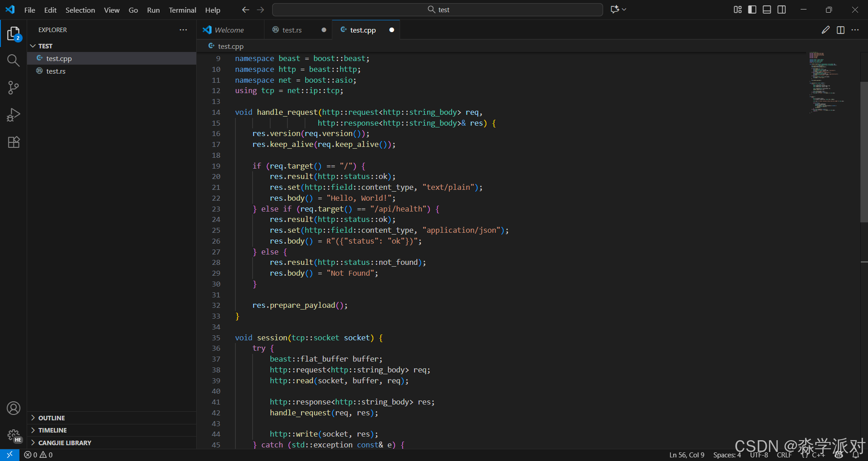Open test.cpp in the Explorer tree
The image size is (868, 461).
[x=112, y=58]
